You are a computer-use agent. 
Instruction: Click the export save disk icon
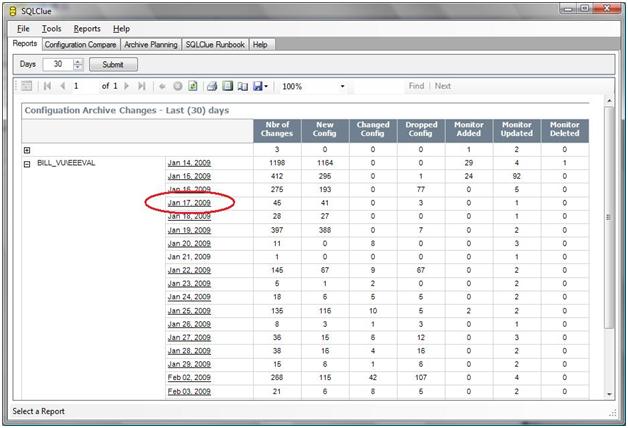(x=258, y=87)
